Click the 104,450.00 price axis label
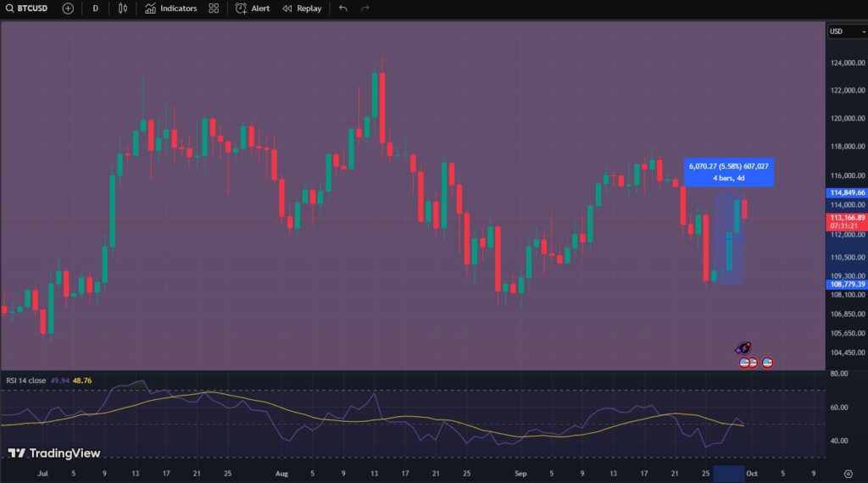868x483 pixels. tap(848, 353)
